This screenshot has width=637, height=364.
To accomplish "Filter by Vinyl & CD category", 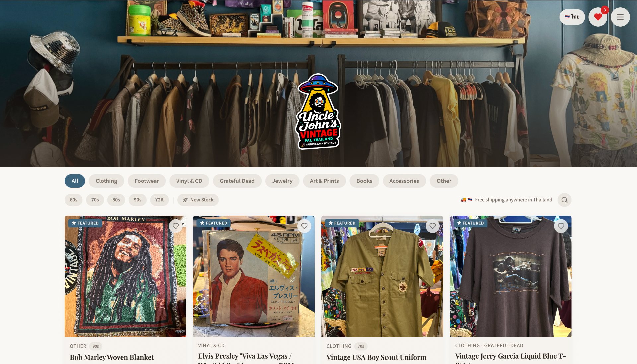I will point(189,181).
